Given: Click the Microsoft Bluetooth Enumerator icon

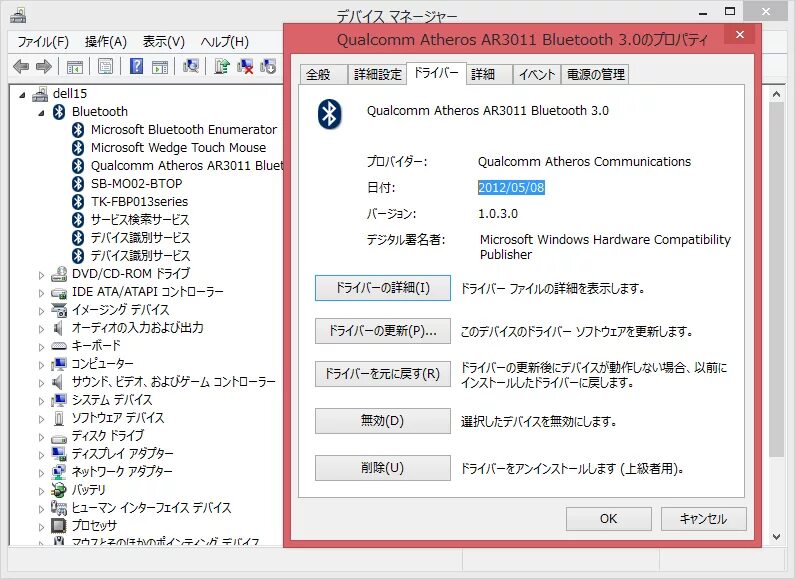Looking at the screenshot, I should tap(78, 130).
